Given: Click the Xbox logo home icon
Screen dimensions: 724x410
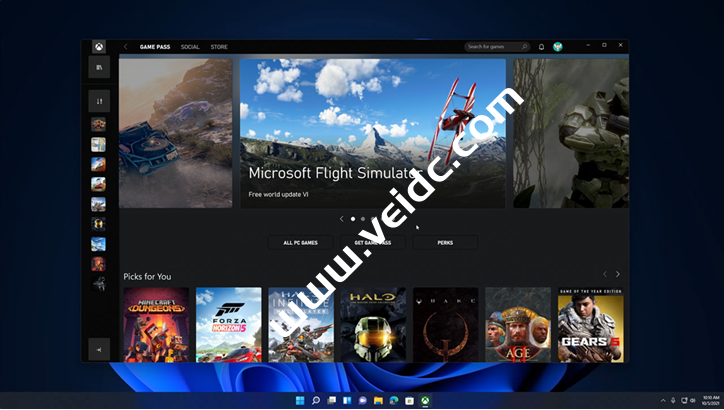Looking at the screenshot, I should (98, 47).
